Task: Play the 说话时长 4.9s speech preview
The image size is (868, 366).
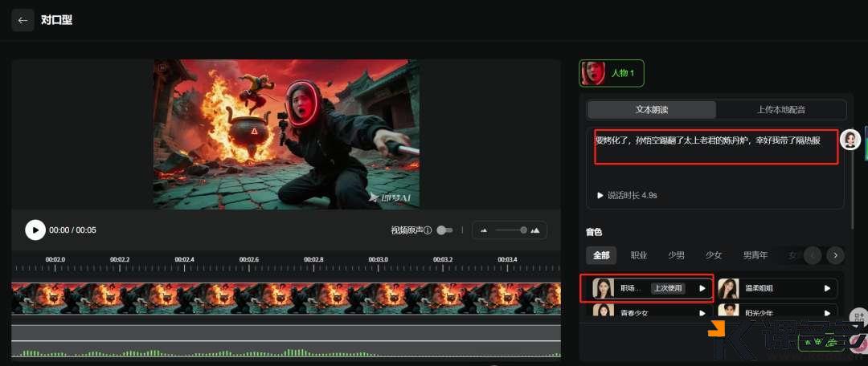Action: [x=600, y=195]
